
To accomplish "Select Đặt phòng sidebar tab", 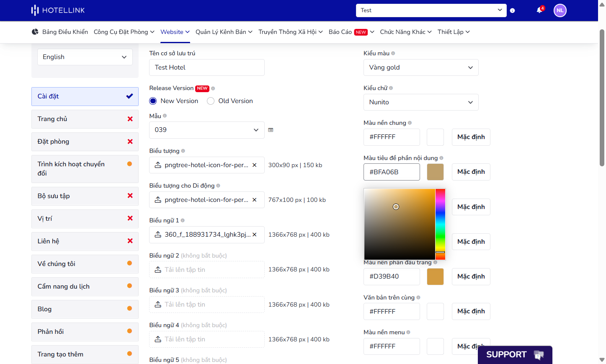I will click(85, 142).
